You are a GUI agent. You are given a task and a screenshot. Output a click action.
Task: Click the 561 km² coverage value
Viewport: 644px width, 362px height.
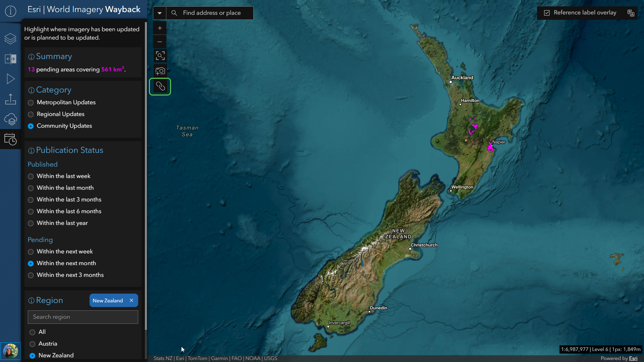click(113, 69)
